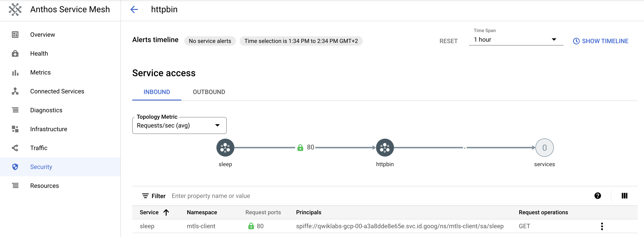Click the Metrics bar-chart icon
The height and width of the screenshot is (237, 644).
coord(15,73)
